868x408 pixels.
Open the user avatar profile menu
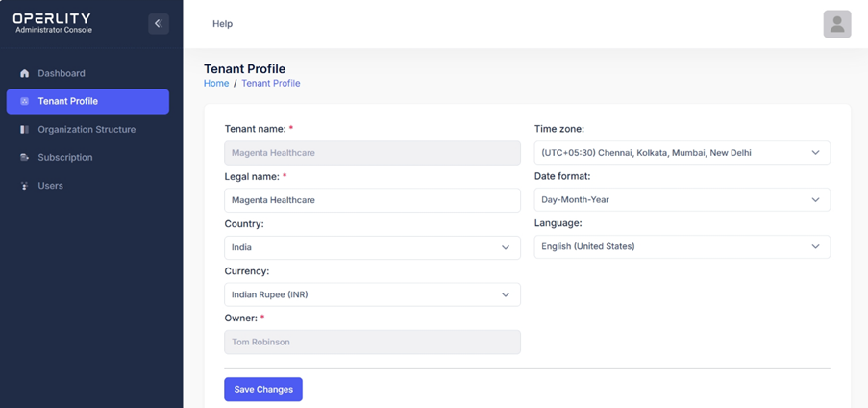click(836, 24)
